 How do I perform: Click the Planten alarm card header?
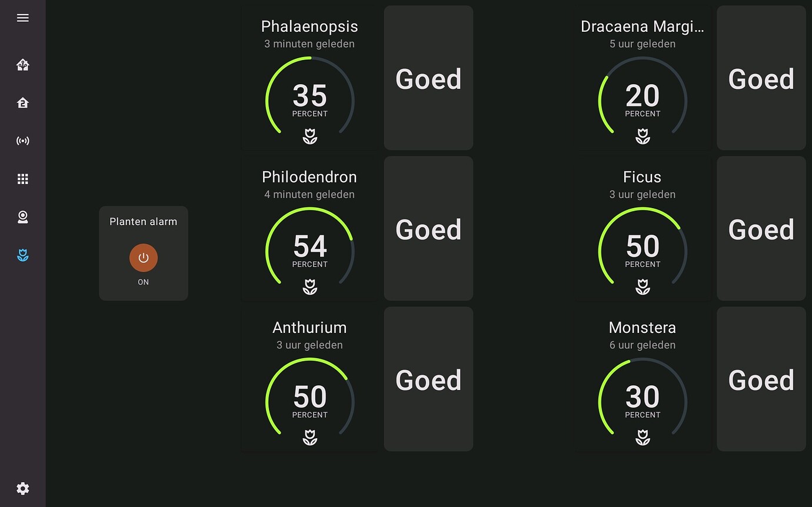tap(143, 221)
